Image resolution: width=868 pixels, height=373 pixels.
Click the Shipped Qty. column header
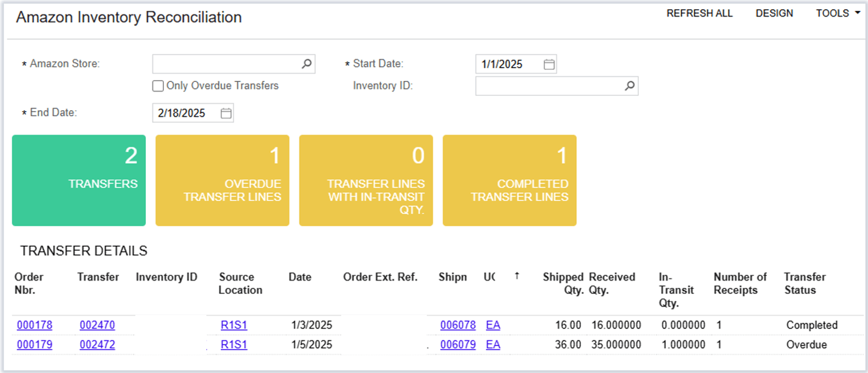[563, 284]
